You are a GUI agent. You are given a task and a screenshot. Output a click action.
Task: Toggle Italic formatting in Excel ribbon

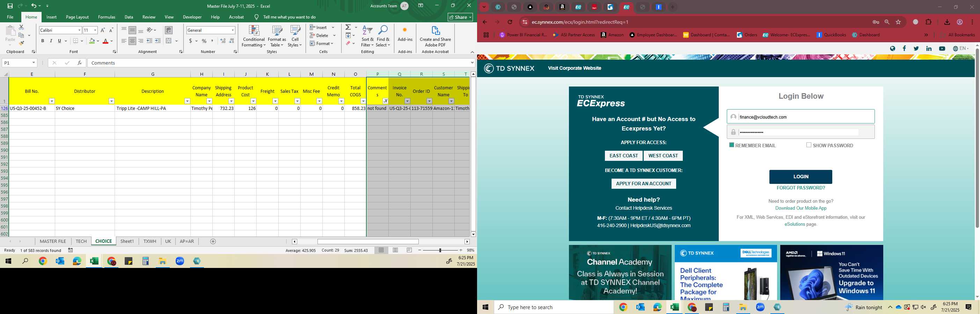(x=51, y=41)
